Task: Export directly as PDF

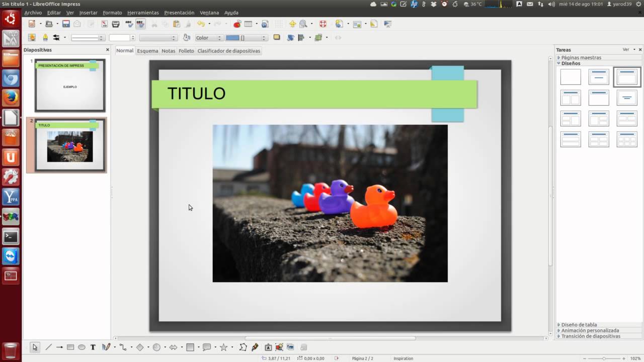Action: (x=104, y=24)
